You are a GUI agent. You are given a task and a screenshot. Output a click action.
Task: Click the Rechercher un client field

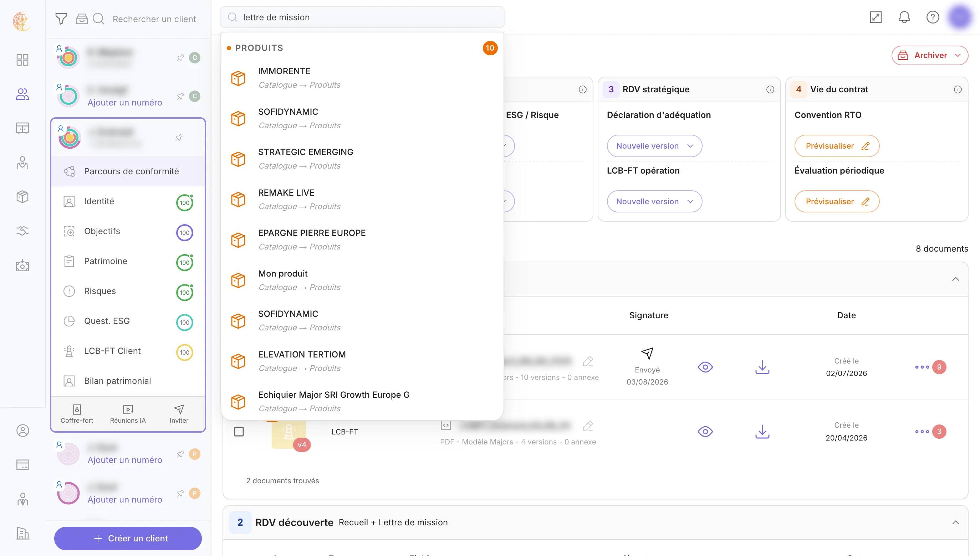154,19
